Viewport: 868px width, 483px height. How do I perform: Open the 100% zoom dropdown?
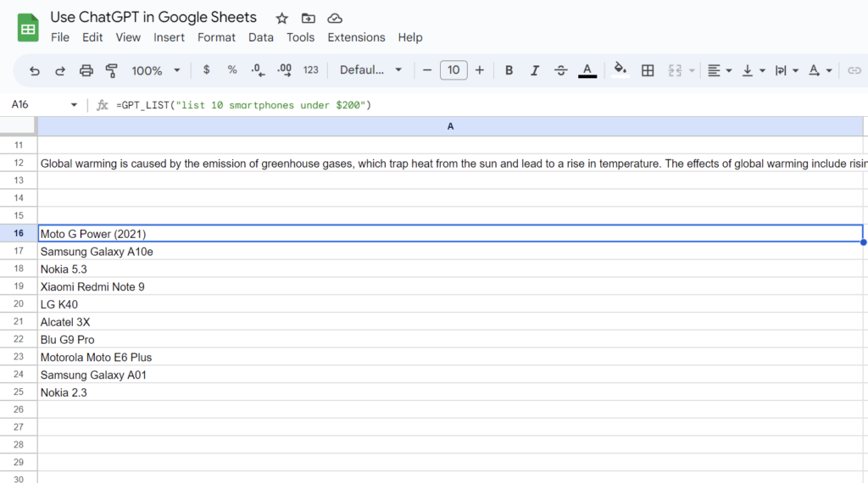point(156,70)
